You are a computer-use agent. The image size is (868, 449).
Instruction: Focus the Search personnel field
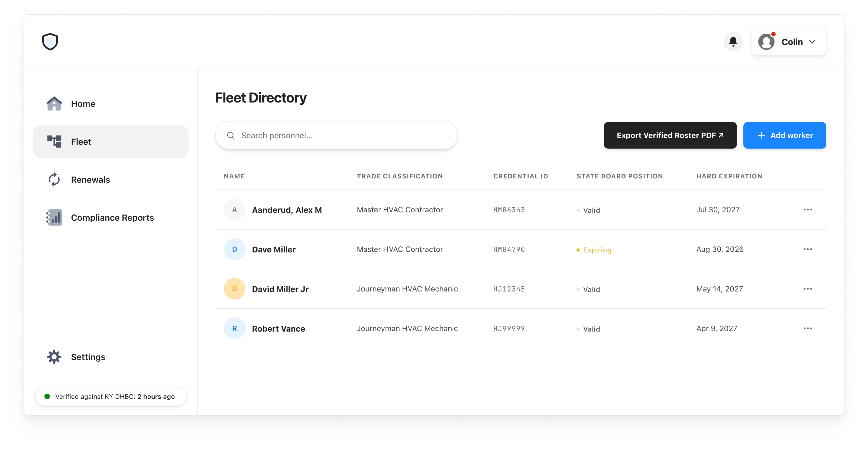pos(336,135)
